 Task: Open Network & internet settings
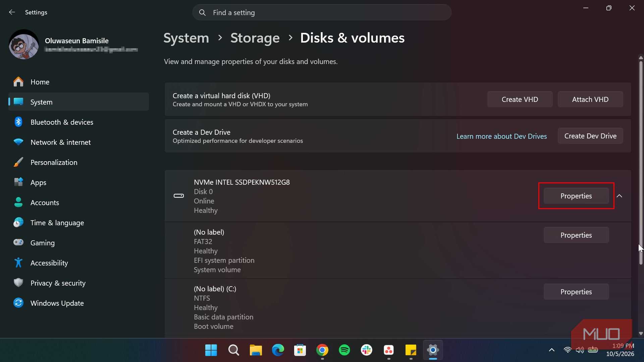coord(78,142)
